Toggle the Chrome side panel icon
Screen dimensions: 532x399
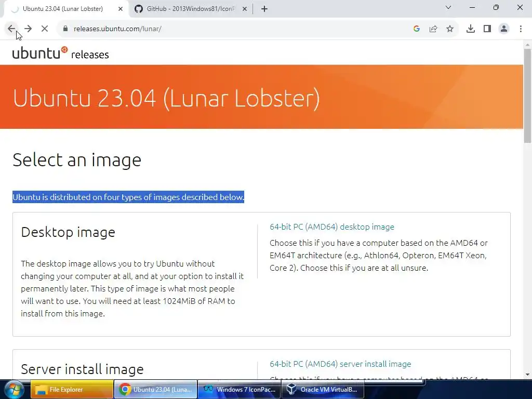point(487,29)
